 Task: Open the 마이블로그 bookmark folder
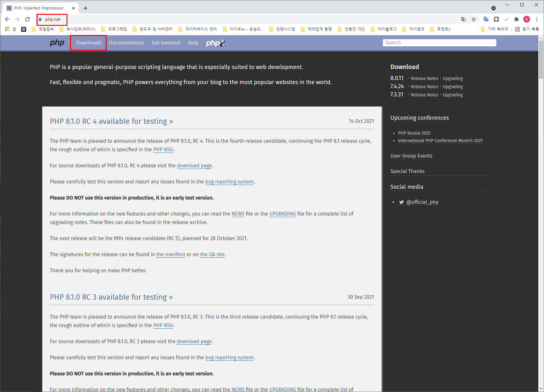point(384,29)
